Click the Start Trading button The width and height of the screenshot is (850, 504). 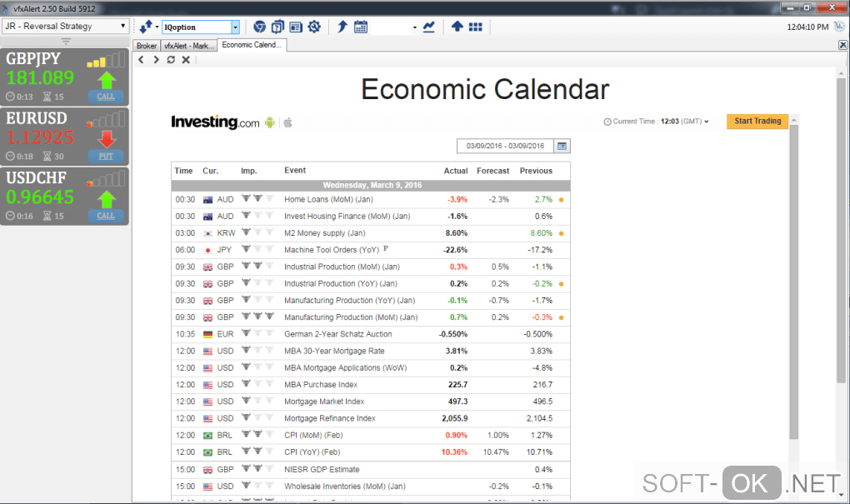[757, 122]
